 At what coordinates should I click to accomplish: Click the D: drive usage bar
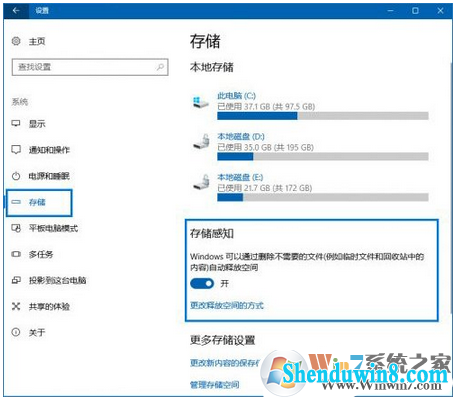[x=323, y=156]
